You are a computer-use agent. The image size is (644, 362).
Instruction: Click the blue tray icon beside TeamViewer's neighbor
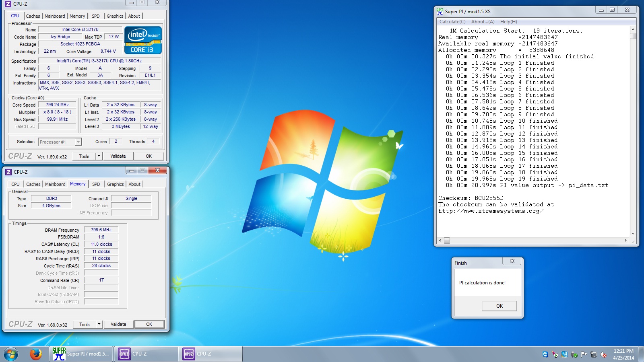click(x=564, y=354)
